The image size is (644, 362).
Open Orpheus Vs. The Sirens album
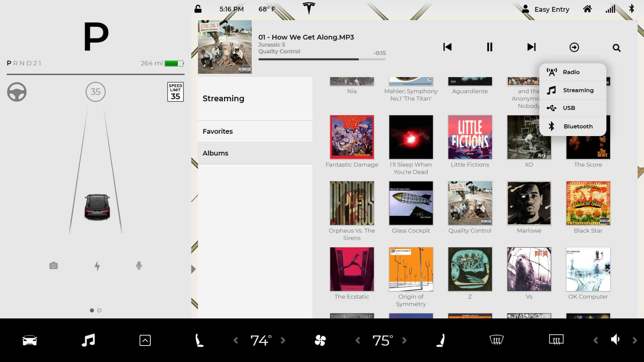(352, 203)
